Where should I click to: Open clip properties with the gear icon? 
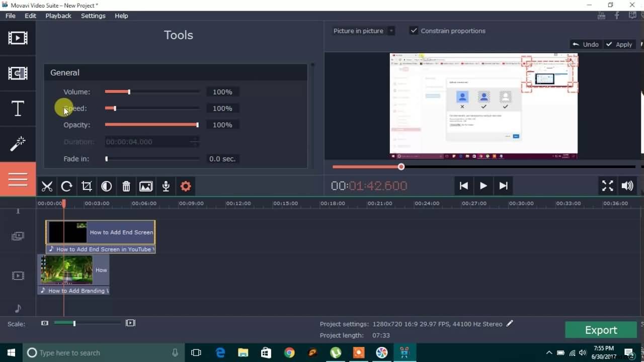pyautogui.click(x=186, y=186)
